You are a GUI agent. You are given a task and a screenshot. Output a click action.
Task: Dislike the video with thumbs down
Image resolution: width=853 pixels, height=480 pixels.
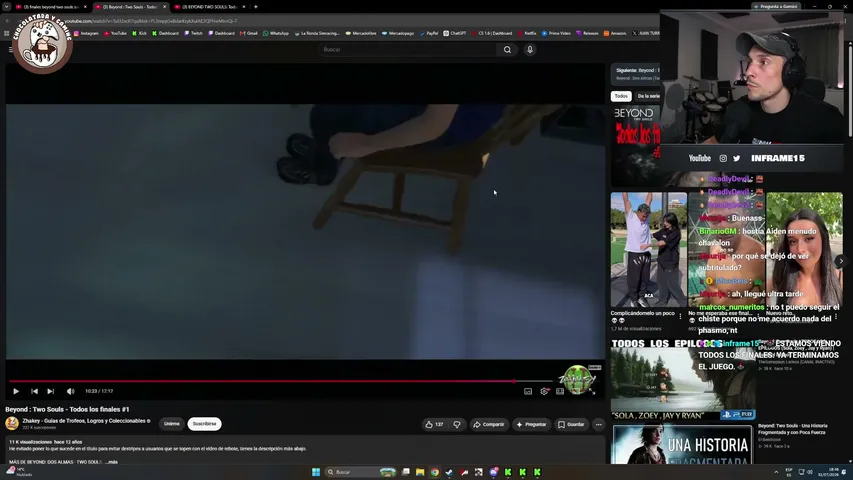click(457, 424)
